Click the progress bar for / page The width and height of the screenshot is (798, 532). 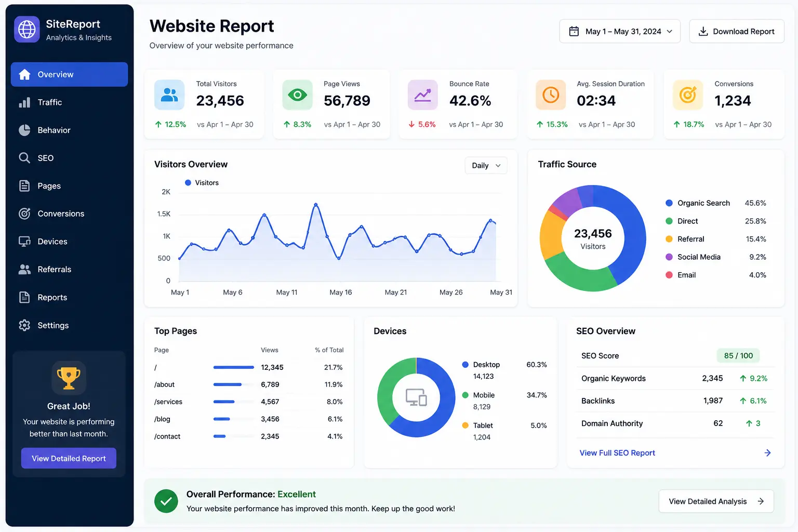click(x=234, y=367)
